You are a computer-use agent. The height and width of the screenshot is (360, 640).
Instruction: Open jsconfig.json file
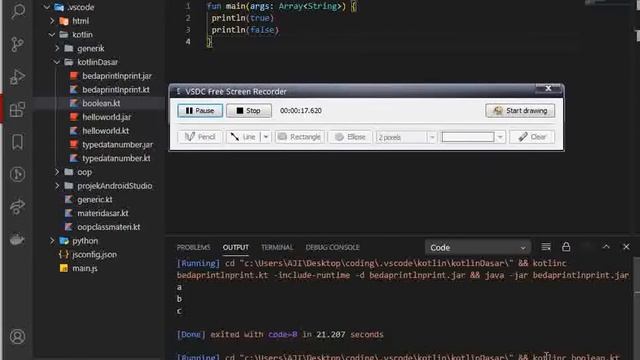(x=94, y=254)
